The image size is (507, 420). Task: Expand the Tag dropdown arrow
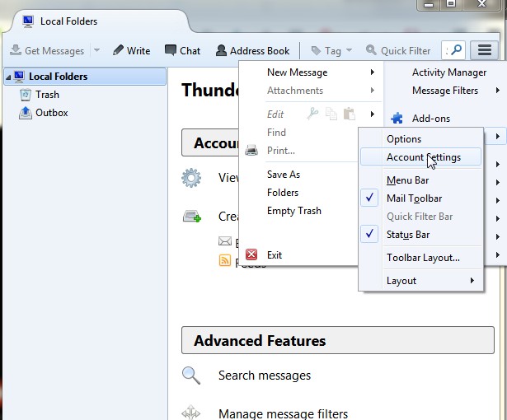349,50
